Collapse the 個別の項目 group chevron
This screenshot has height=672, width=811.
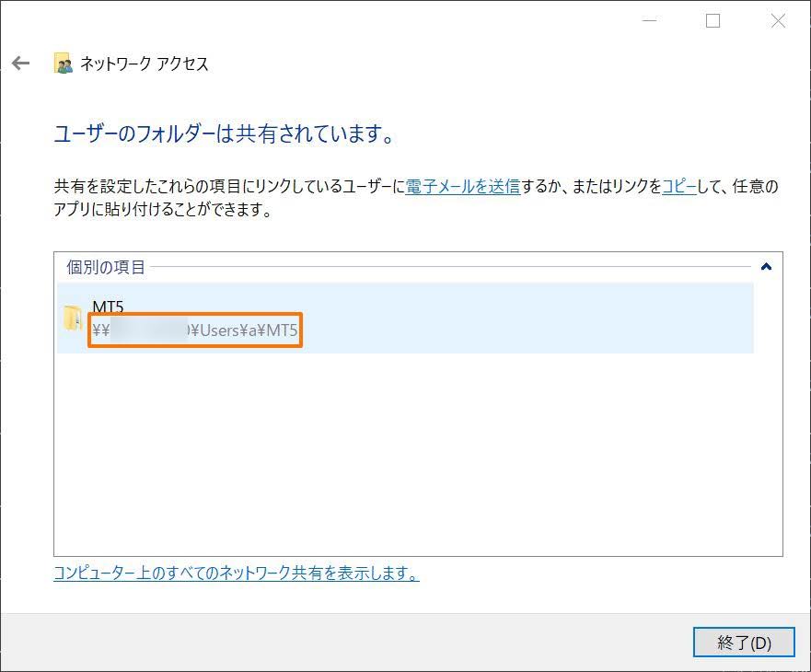click(766, 267)
